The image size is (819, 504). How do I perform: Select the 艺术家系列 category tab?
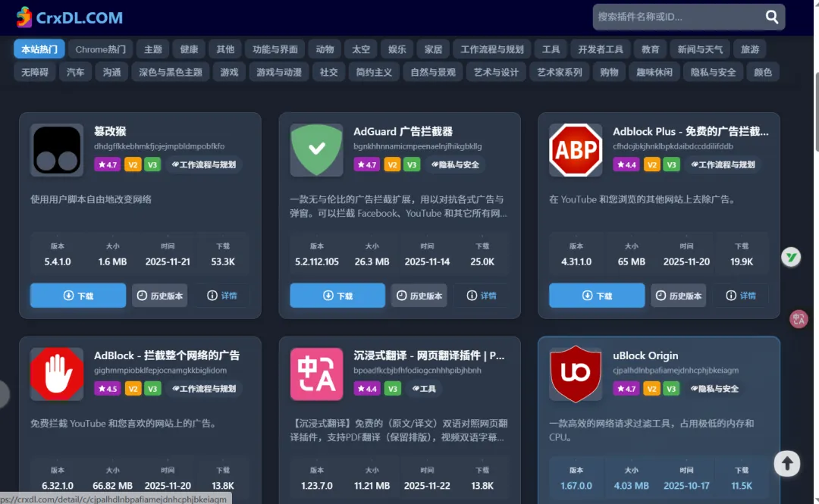[x=560, y=72]
